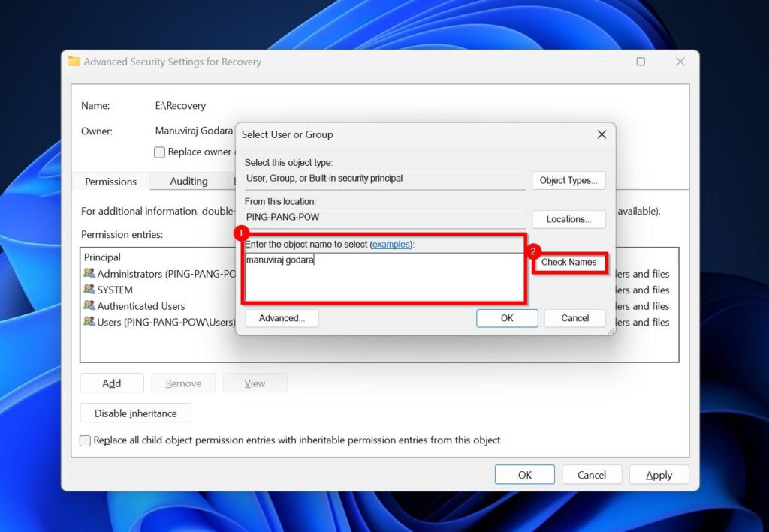Click the folder icon in the title bar
Viewport: 769px width, 532px height.
point(74,62)
